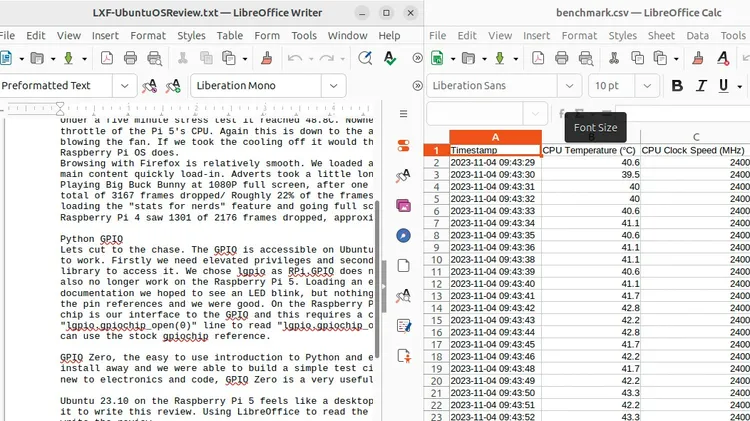Click Open folder icon in Writer toolbar

click(x=37, y=58)
